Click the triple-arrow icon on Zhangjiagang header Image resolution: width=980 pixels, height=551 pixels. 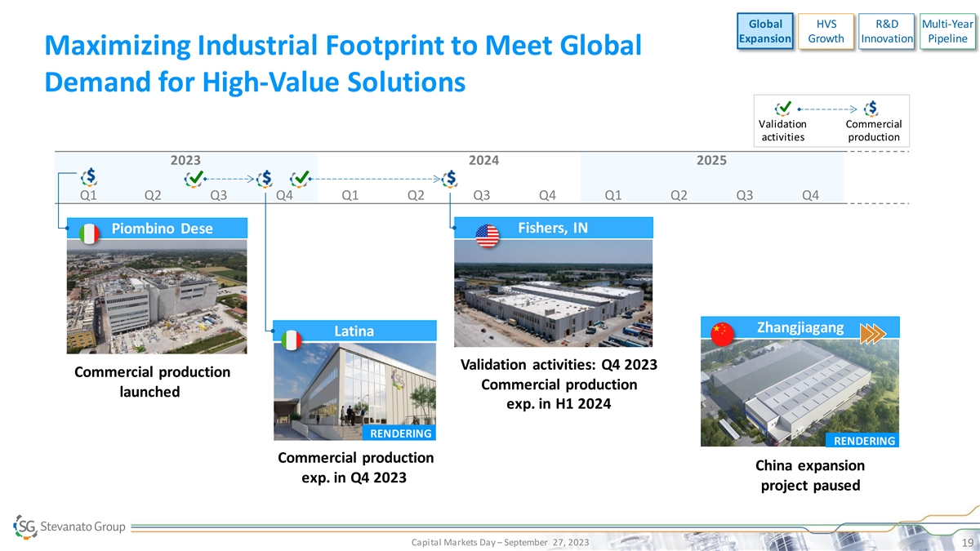click(873, 333)
